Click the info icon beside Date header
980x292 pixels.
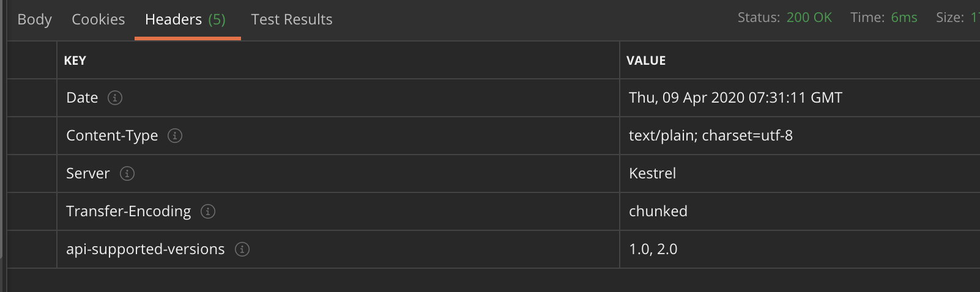tap(115, 98)
